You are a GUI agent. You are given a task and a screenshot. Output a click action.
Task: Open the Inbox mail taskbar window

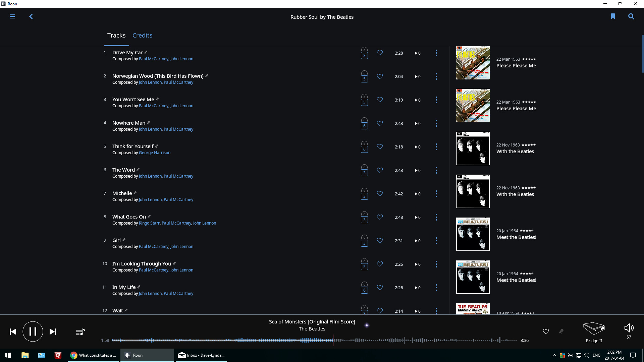click(201, 355)
